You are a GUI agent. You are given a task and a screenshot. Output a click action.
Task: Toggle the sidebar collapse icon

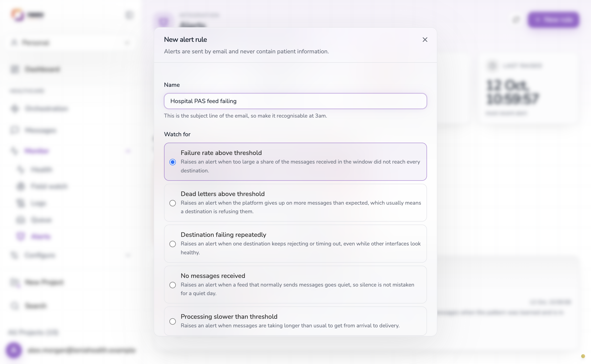(x=129, y=15)
